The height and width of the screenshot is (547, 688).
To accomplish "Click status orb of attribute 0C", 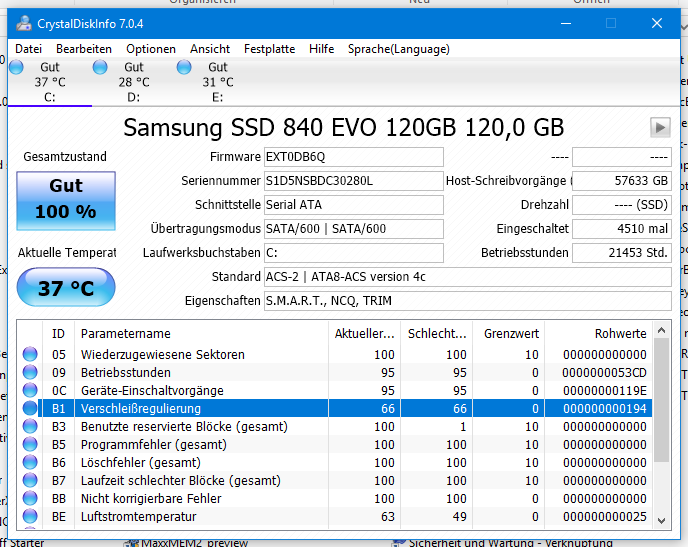I will click(30, 390).
